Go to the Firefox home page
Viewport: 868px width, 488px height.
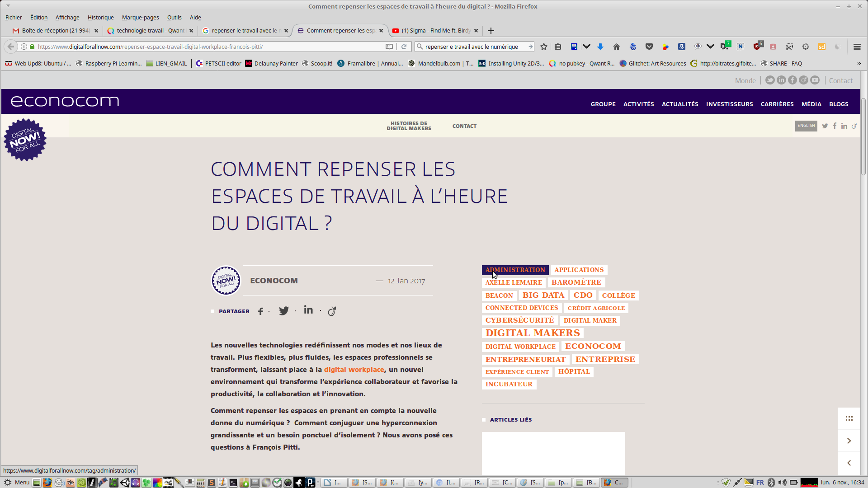[616, 47]
